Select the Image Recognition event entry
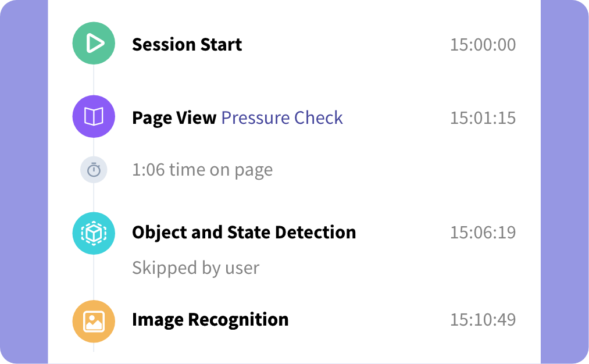589x364 pixels. [210, 319]
